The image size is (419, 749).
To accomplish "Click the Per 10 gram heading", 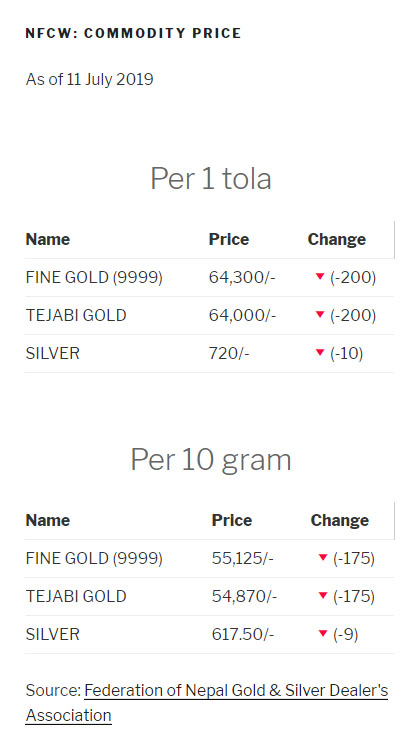I will tap(211, 460).
